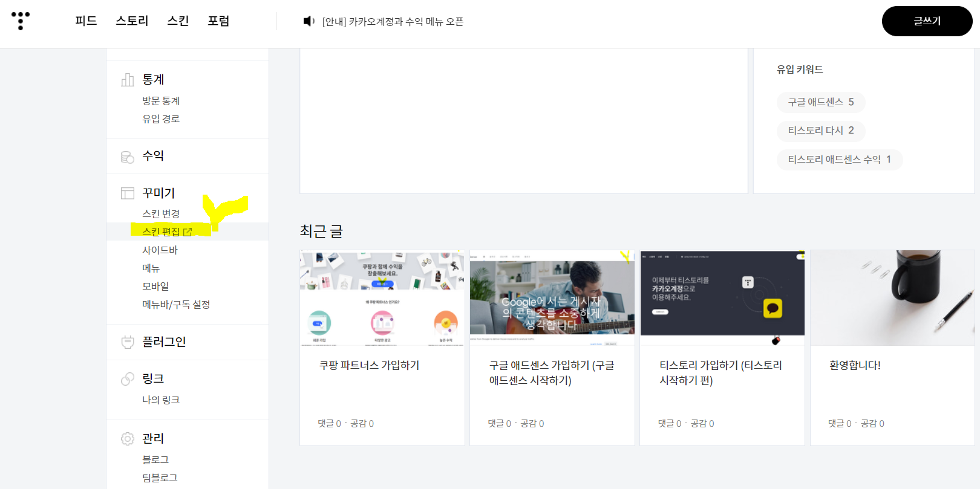This screenshot has height=489, width=980.
Task: Click the 글쓰기 button
Action: point(927,21)
